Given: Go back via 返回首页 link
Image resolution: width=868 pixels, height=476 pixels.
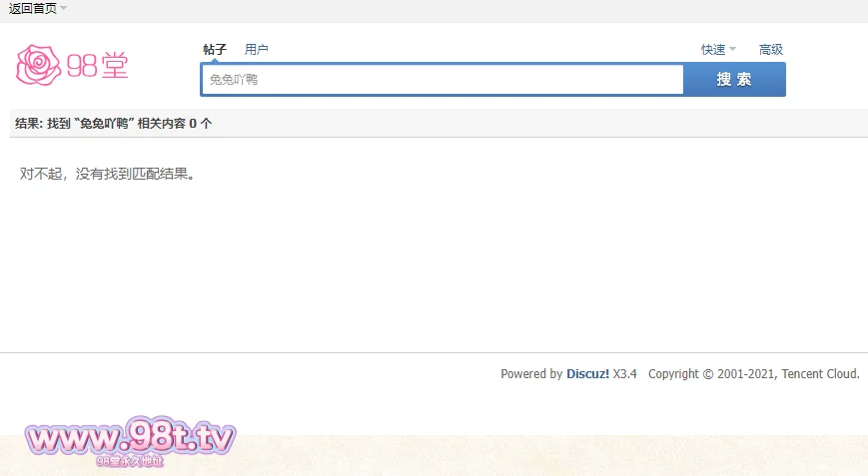Looking at the screenshot, I should point(32,9).
